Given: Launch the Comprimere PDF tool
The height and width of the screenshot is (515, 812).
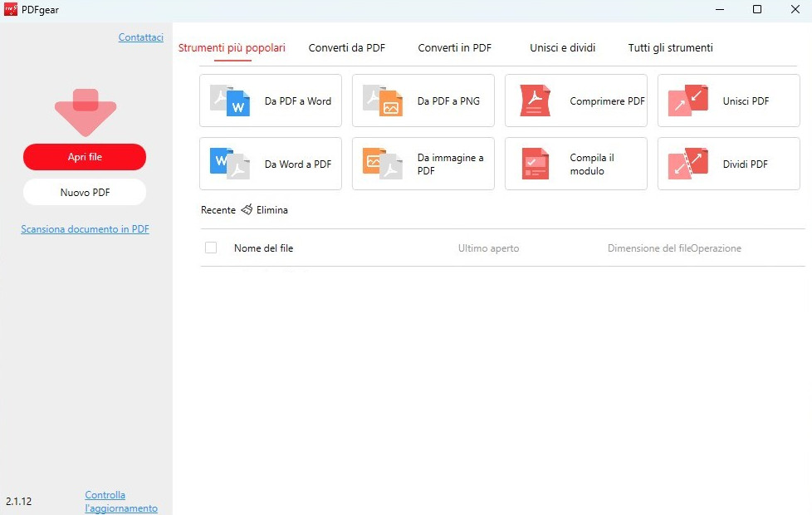Looking at the screenshot, I should pos(575,100).
